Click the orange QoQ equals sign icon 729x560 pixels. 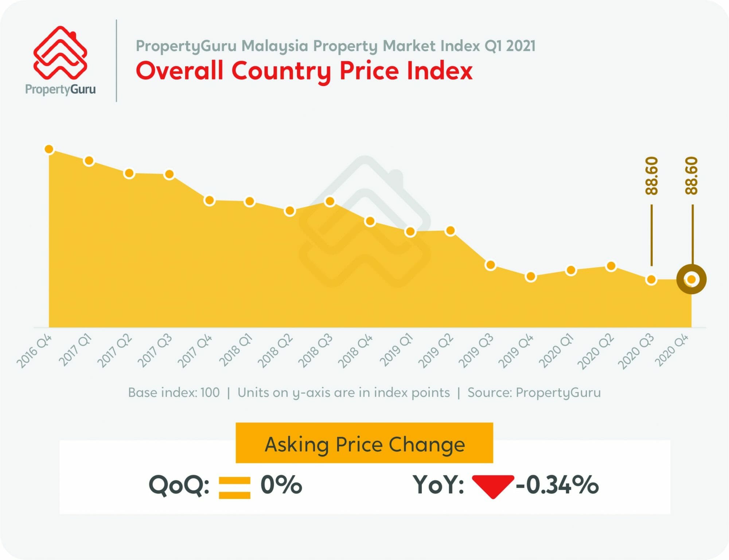[x=234, y=487]
